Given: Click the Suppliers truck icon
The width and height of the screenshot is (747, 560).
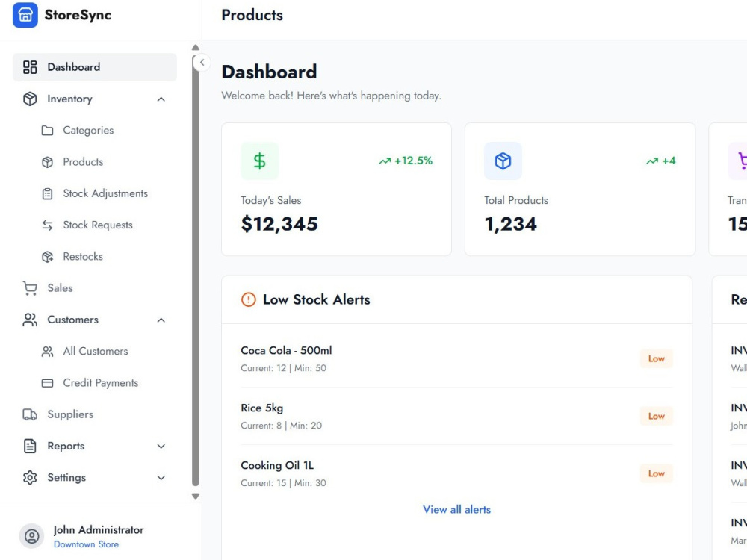Looking at the screenshot, I should click(x=30, y=414).
